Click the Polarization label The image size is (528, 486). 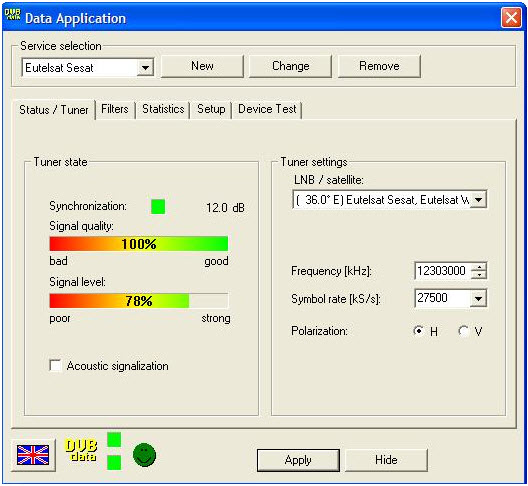(x=319, y=331)
